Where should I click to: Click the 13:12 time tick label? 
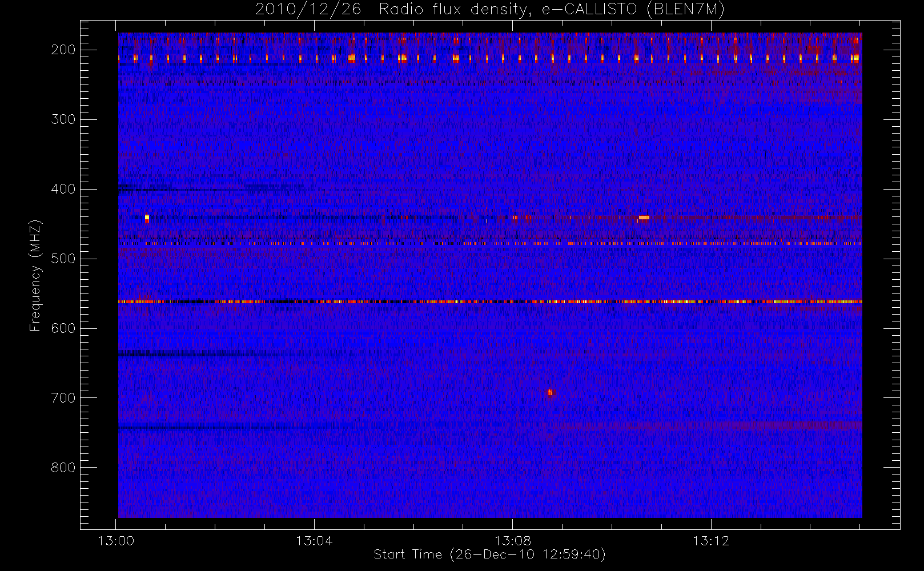click(x=711, y=541)
